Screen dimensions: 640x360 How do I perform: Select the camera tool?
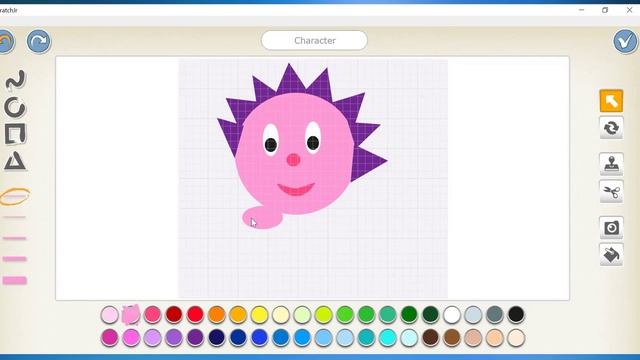coord(611,227)
